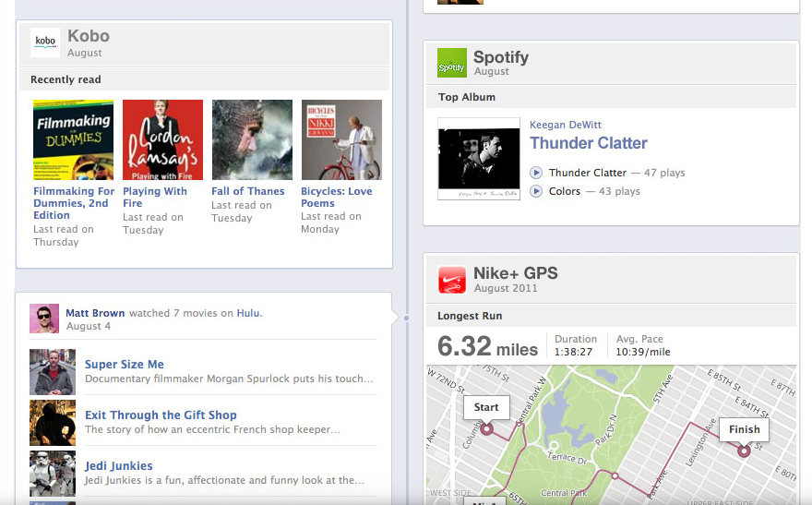Open Matt Brown's profile picture

pyautogui.click(x=44, y=318)
